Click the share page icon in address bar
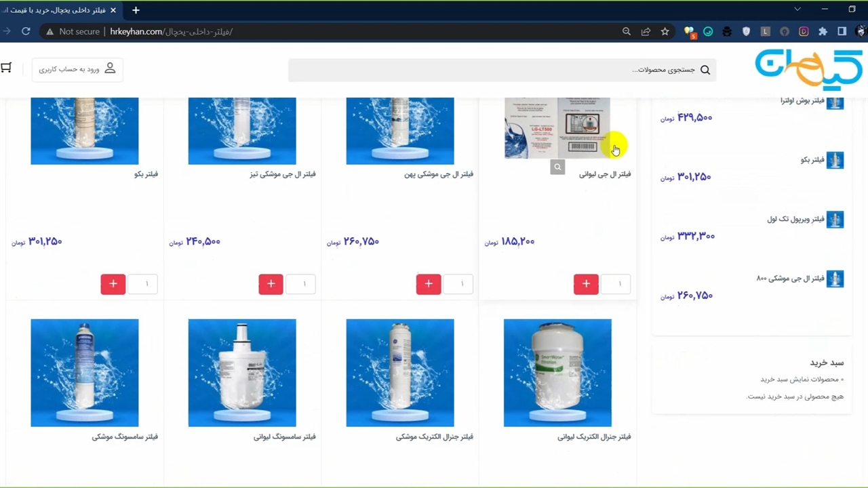 [x=646, y=31]
